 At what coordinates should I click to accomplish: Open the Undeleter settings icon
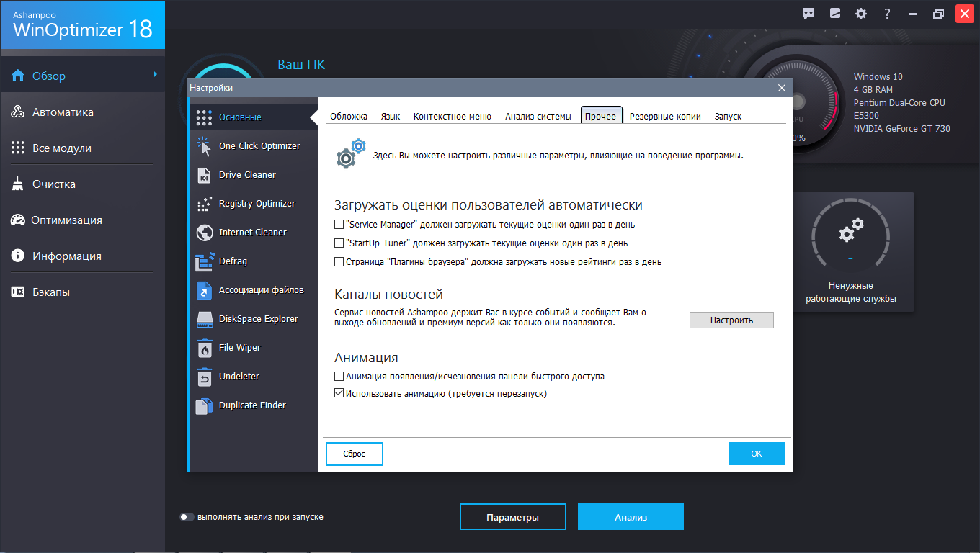click(x=204, y=377)
